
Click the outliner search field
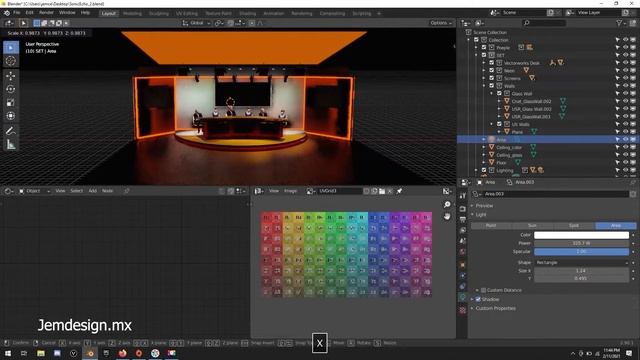pos(544,23)
